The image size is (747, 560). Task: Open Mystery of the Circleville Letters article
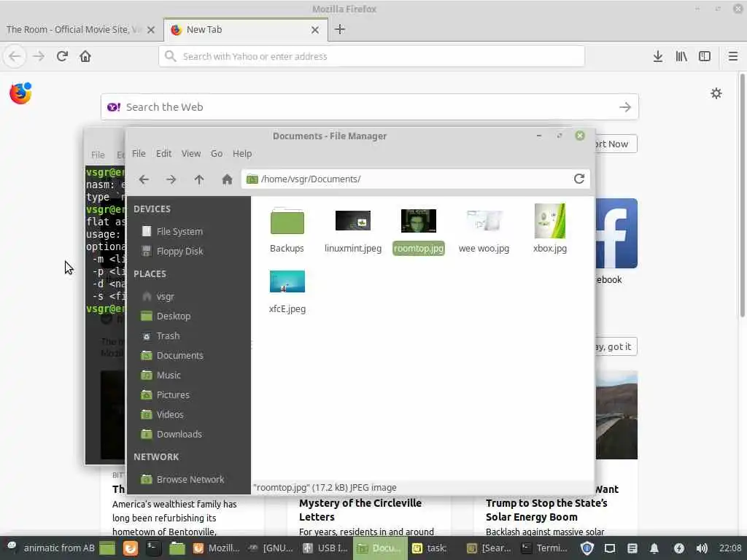360,510
